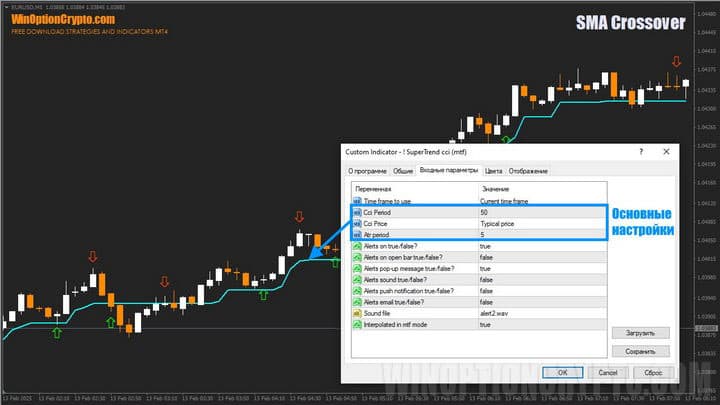Screen dimensions: 720x405
Task: Click the Atr period parameter icon
Action: (356, 235)
